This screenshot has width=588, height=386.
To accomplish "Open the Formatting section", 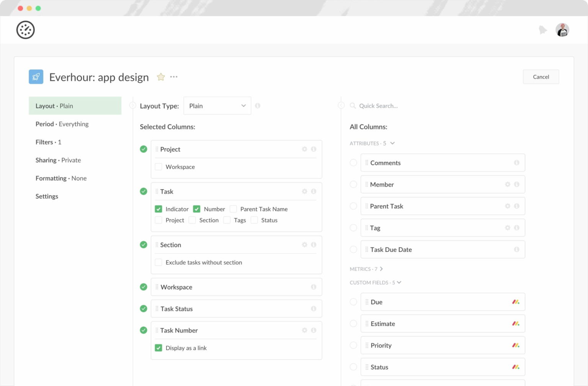I will [60, 178].
